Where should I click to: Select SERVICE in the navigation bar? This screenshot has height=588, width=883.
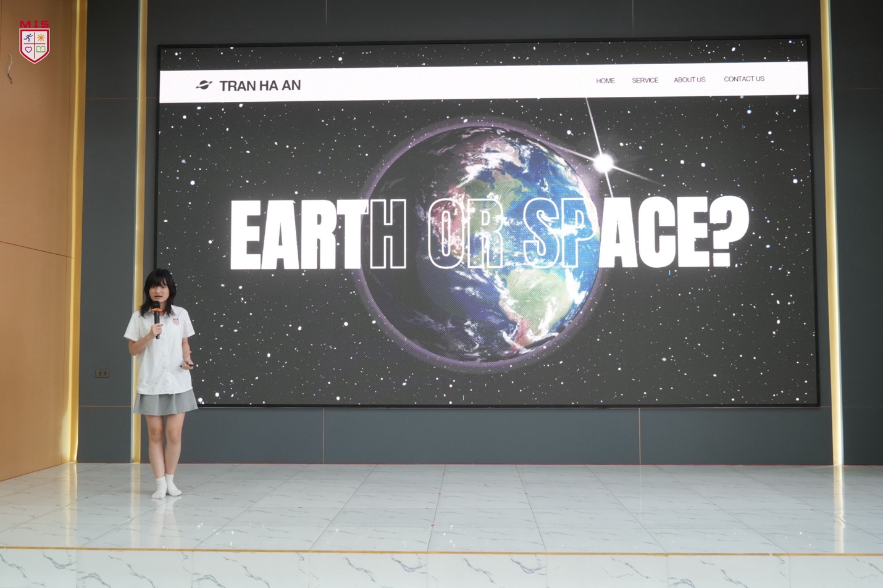click(645, 80)
